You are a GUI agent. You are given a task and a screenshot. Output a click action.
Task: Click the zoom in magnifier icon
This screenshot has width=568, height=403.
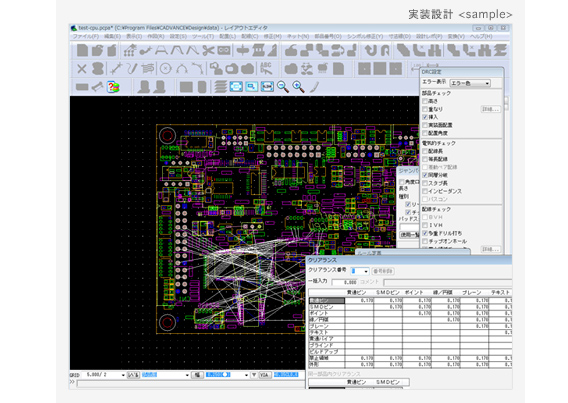[x=298, y=87]
